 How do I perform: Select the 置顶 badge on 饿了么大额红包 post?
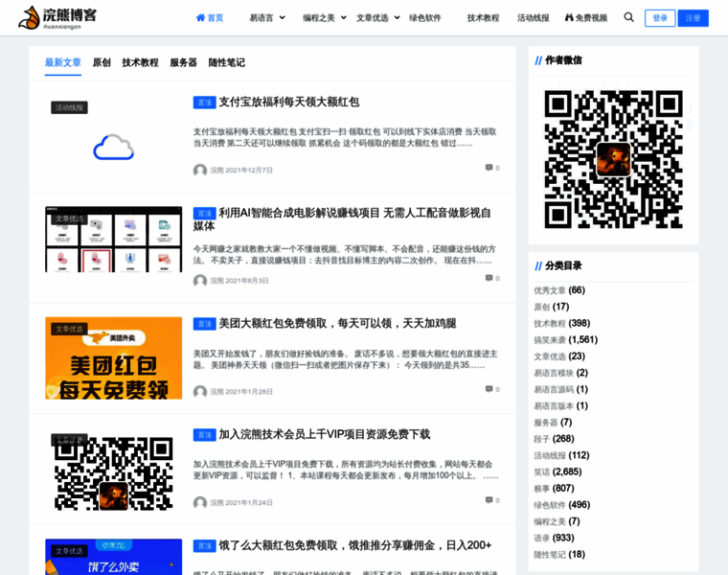[205, 546]
